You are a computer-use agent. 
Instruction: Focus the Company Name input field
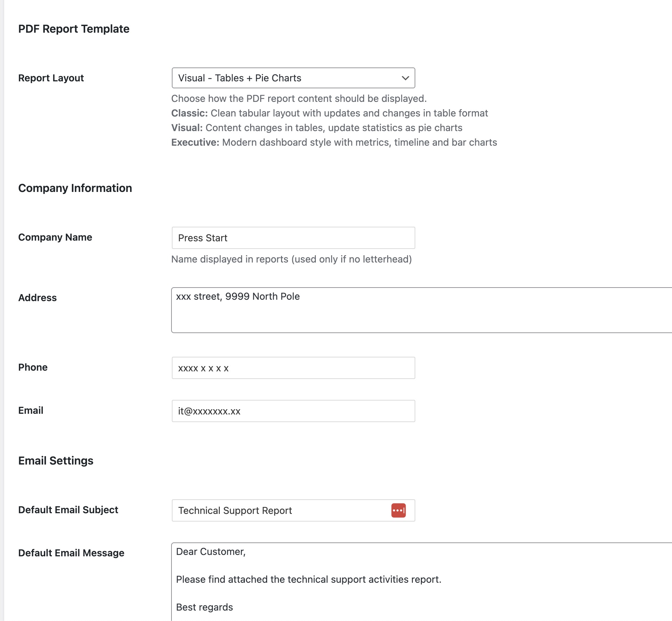293,238
